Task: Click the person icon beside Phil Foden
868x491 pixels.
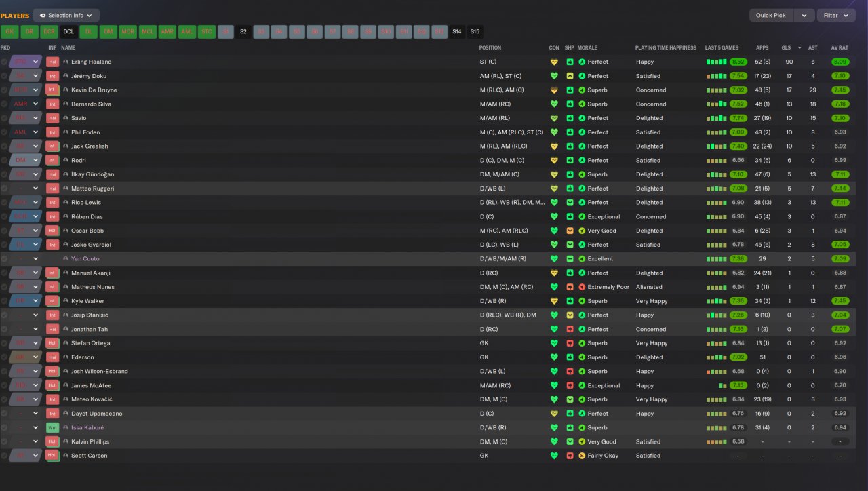Action: tap(66, 132)
